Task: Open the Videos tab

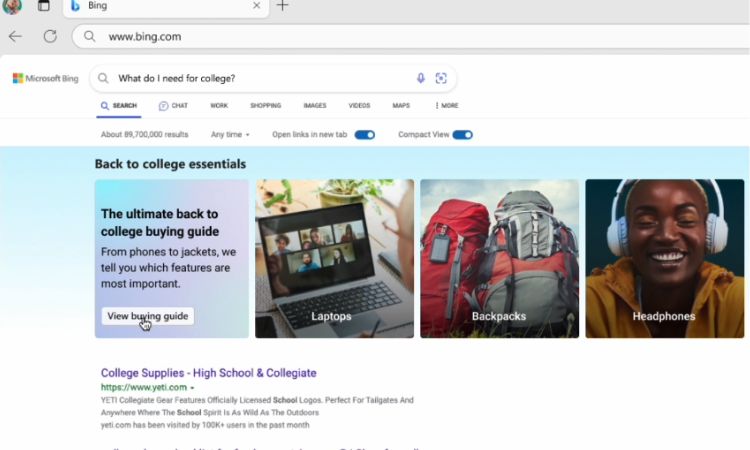Action: coord(359,106)
